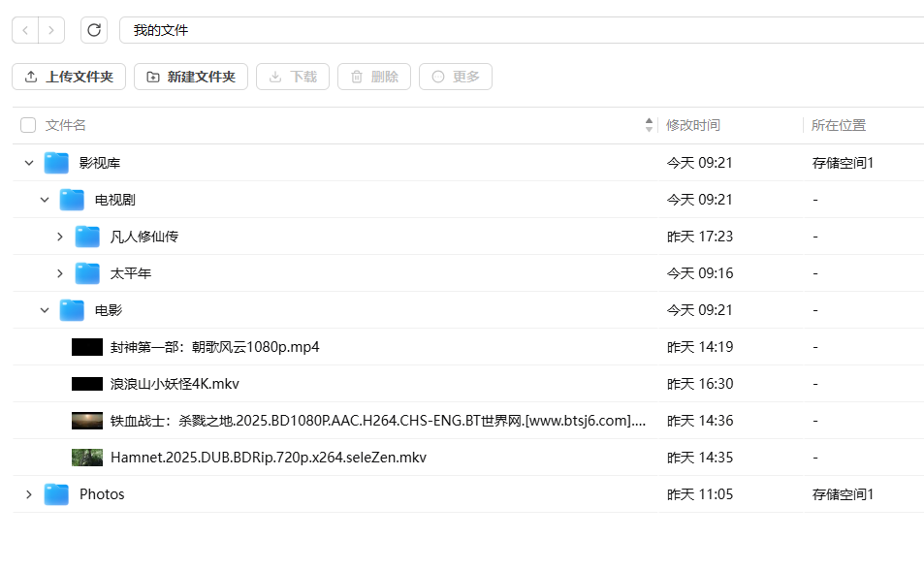
Task: Expand the 凡人修仙传 folder
Action: (60, 236)
